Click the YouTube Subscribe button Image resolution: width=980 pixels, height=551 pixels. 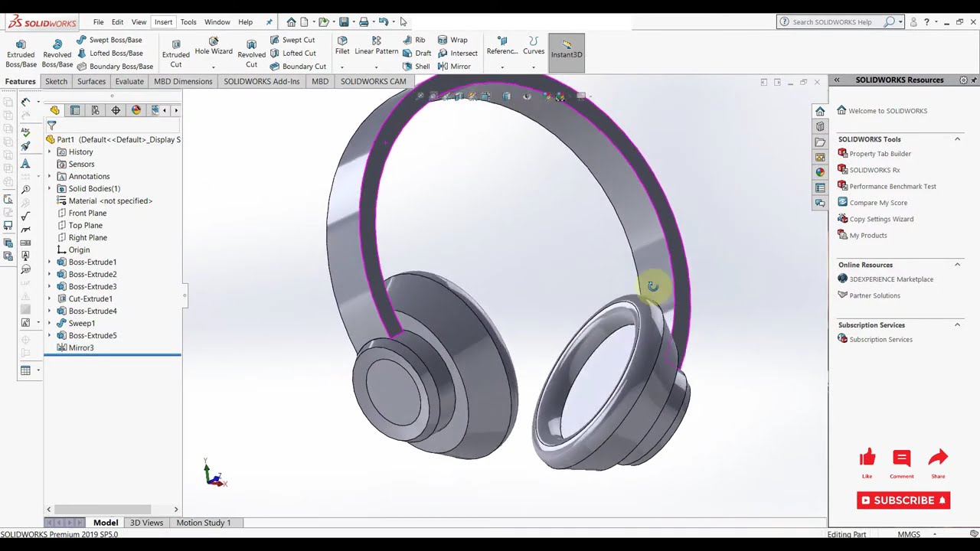(903, 500)
